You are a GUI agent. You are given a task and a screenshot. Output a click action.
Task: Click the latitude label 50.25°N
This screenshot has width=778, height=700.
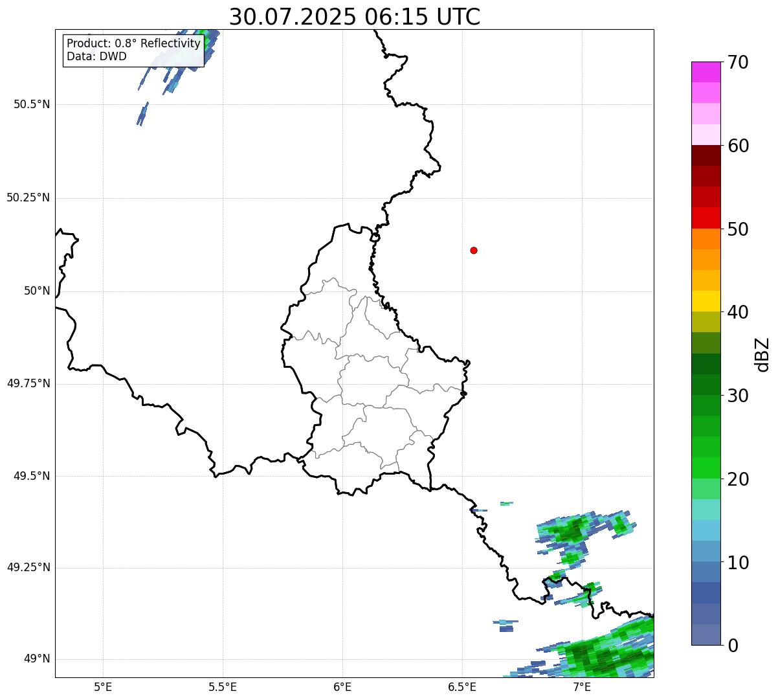(28, 198)
